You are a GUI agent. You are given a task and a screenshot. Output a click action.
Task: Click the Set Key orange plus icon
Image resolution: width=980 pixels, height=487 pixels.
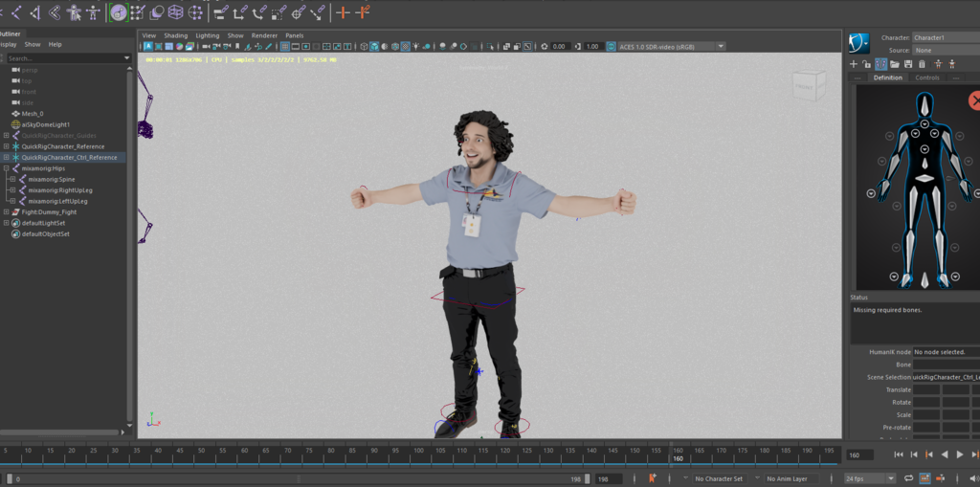343,11
